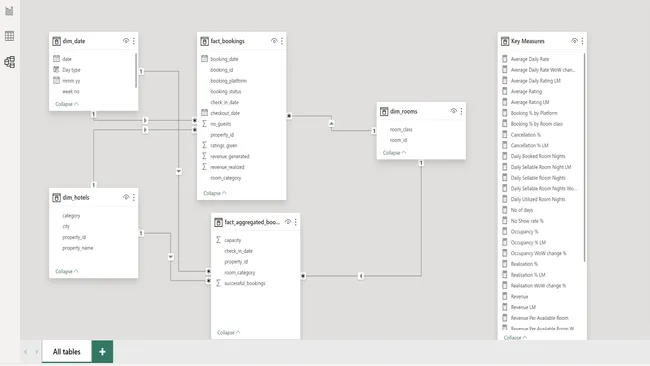650x366 pixels.
Task: Toggle visibility of Key Measures table
Action: pos(575,41)
